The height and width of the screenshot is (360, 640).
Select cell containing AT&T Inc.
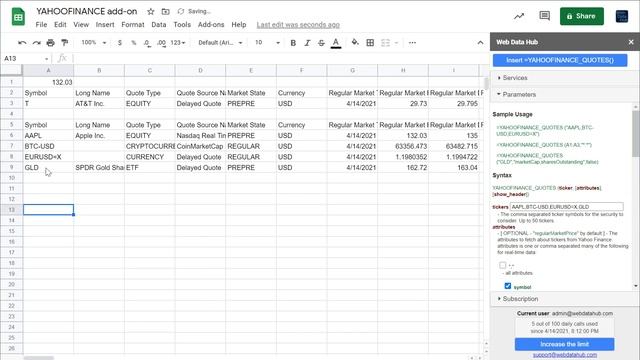pyautogui.click(x=99, y=104)
